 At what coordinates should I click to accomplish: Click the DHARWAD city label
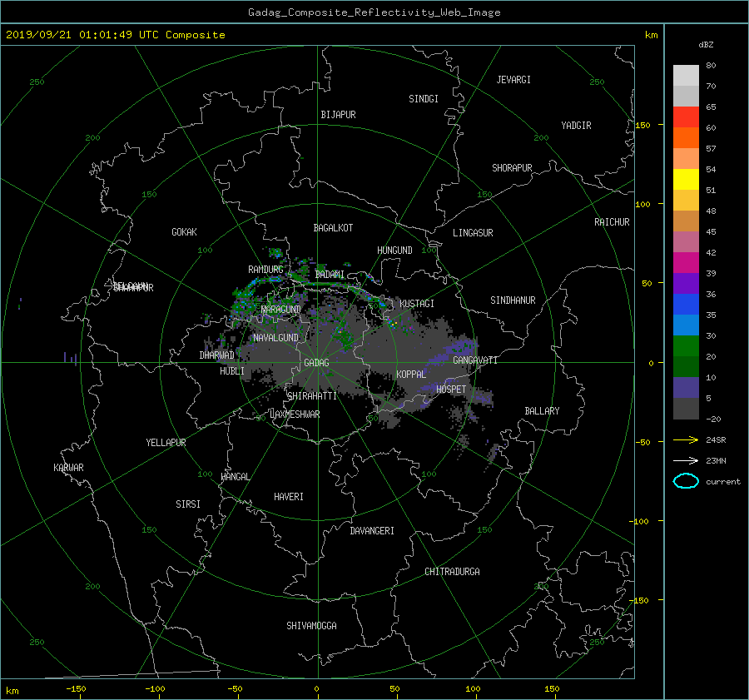pyautogui.click(x=216, y=355)
